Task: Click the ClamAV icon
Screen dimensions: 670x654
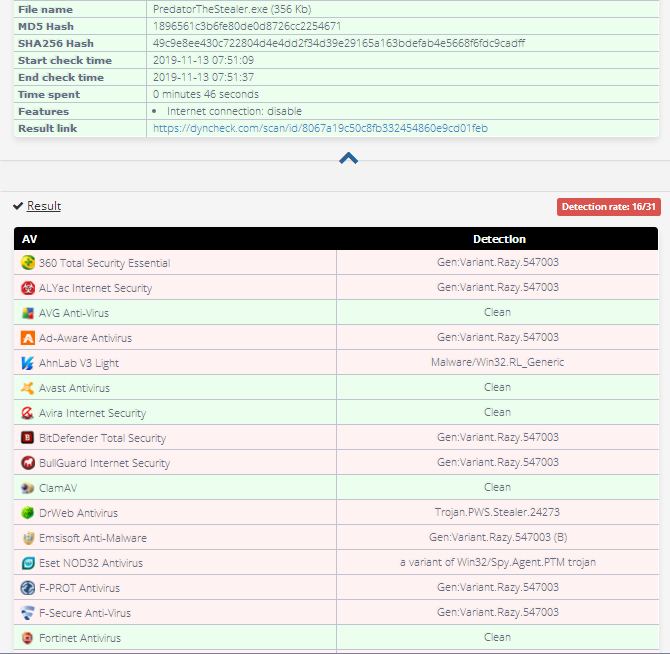Action: click(28, 488)
